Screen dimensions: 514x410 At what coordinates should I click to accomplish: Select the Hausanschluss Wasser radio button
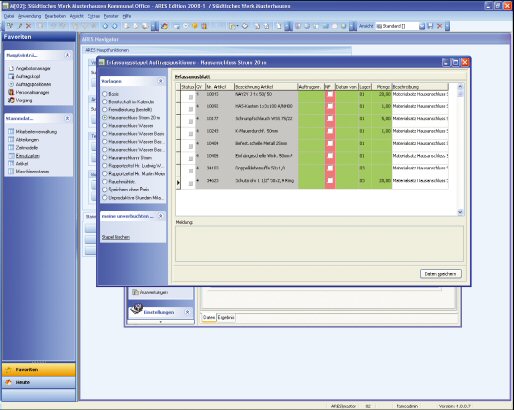pos(104,126)
